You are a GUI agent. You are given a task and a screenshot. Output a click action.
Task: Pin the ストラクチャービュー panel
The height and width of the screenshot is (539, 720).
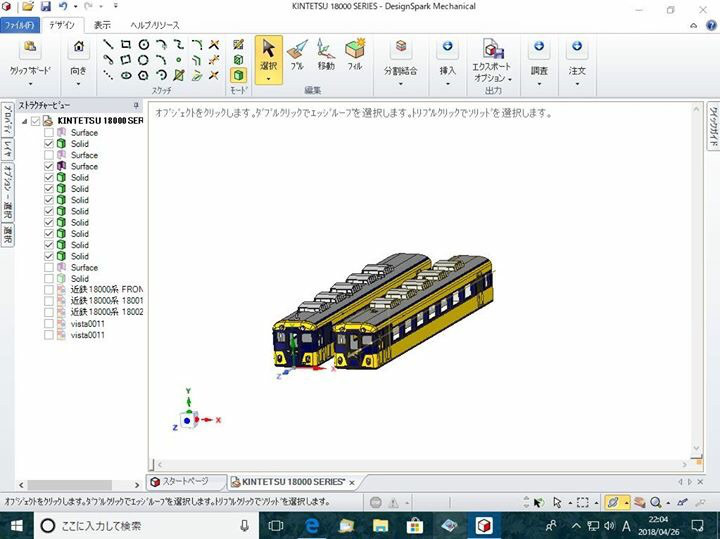(x=136, y=106)
